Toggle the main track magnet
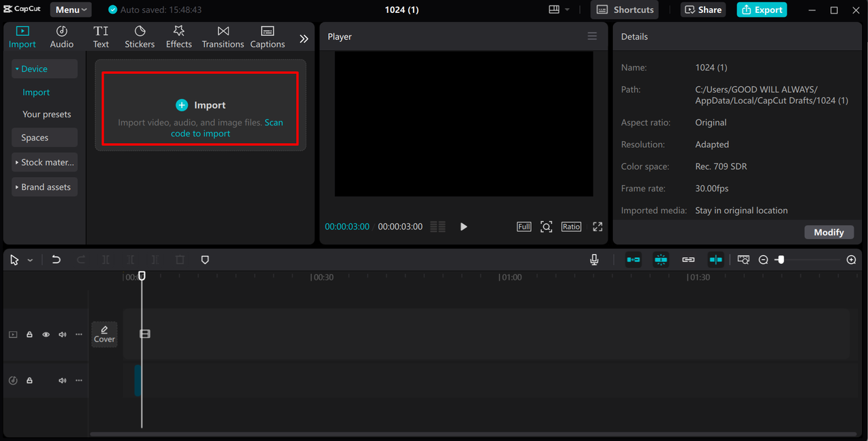 point(633,260)
